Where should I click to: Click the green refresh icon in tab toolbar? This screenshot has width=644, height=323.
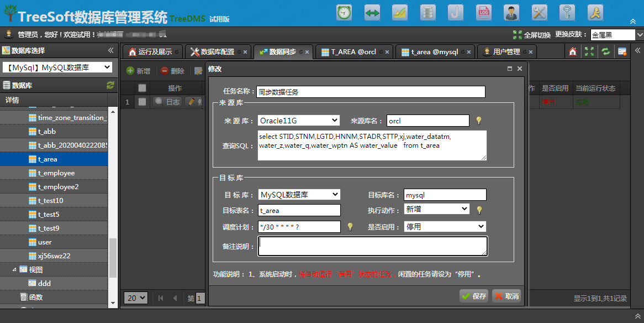[x=605, y=51]
